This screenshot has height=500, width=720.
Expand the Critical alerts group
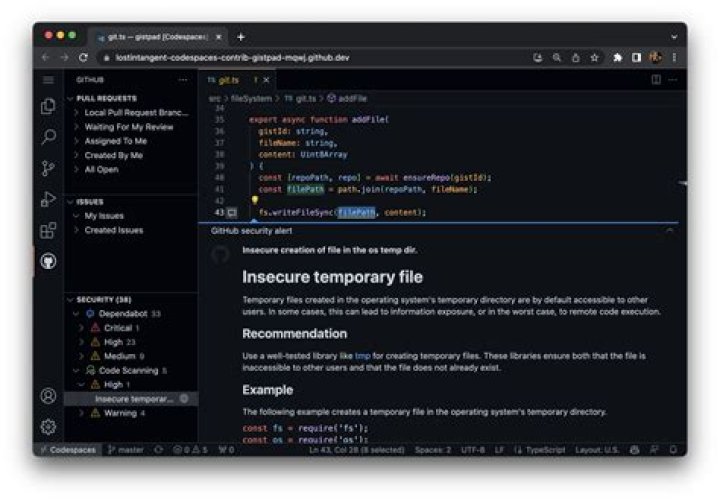(x=82, y=328)
